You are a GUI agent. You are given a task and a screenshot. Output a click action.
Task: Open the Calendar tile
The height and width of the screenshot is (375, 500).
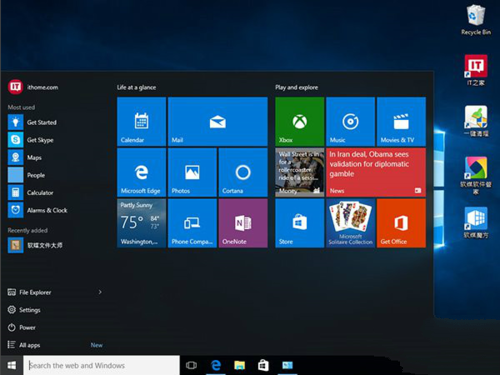[141, 122]
